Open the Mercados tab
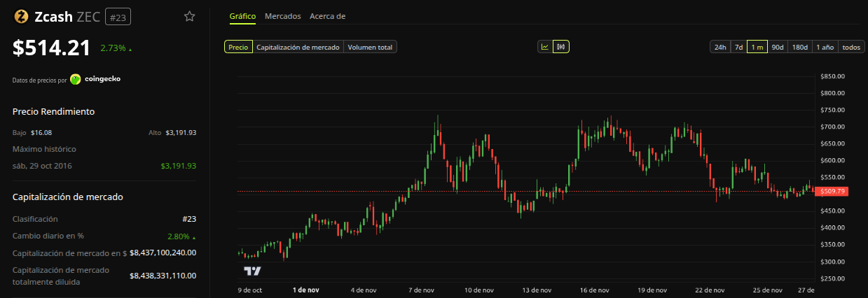 pyautogui.click(x=283, y=15)
